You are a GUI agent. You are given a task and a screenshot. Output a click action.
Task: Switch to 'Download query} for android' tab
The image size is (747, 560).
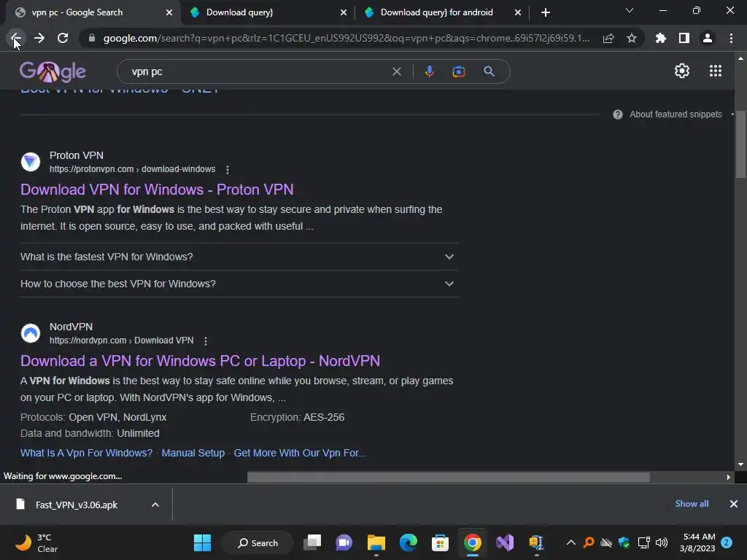(x=442, y=12)
